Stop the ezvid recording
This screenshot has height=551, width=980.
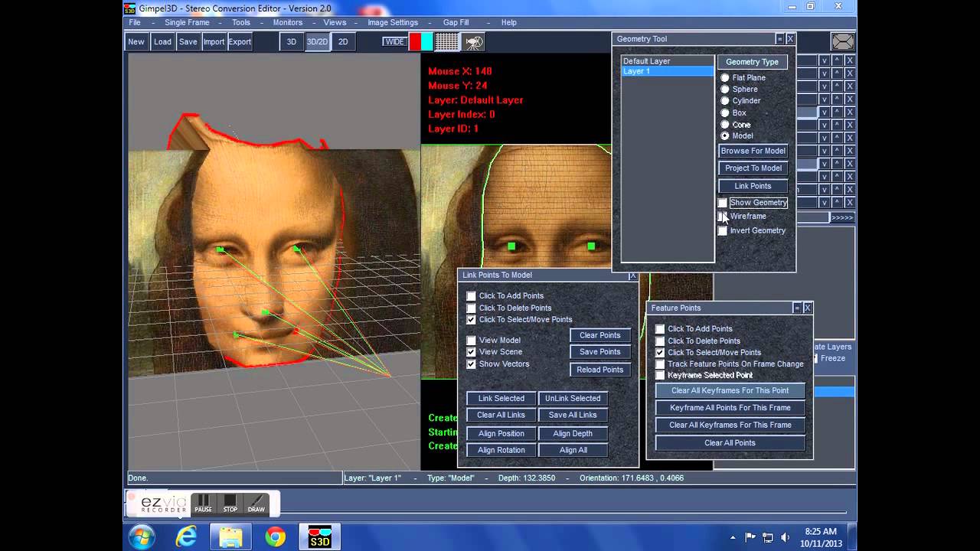pyautogui.click(x=230, y=504)
